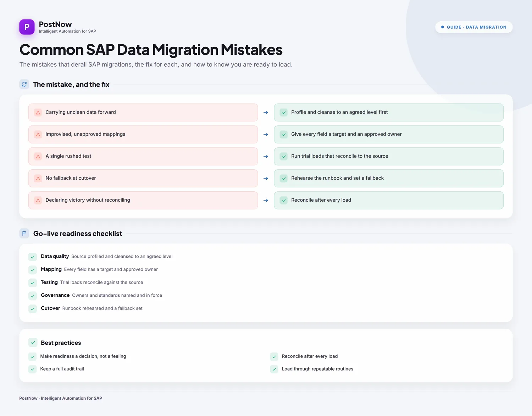Toggle the Governance checklist checkmark
The height and width of the screenshot is (416, 532).
33,296
